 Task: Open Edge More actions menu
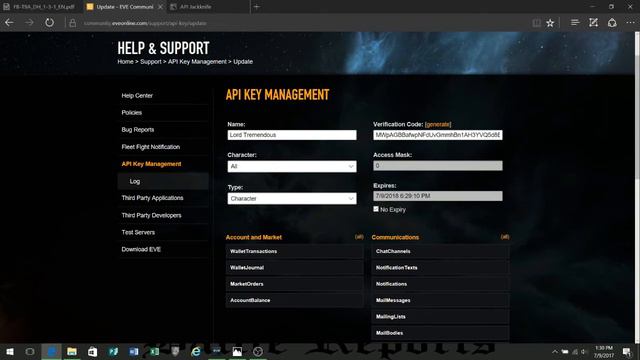pyautogui.click(x=630, y=23)
